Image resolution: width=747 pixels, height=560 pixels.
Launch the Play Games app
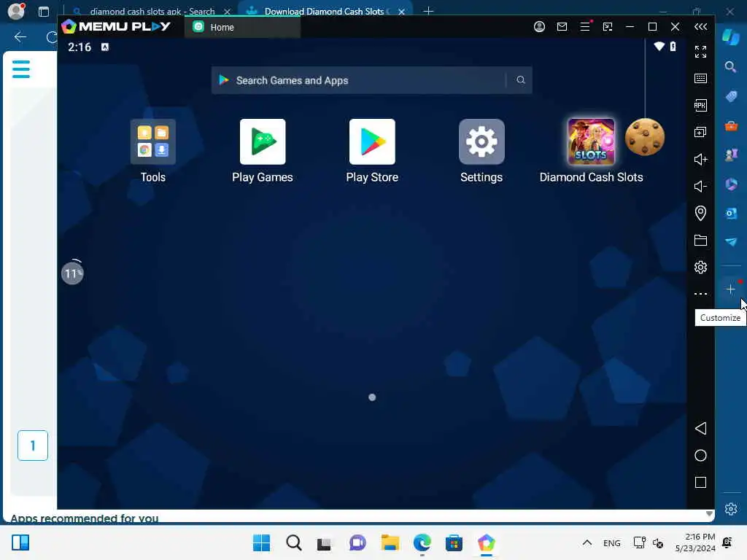pos(263,142)
